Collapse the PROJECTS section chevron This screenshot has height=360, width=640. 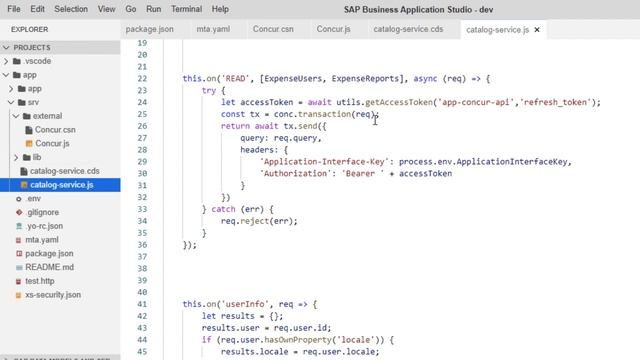click(6, 48)
